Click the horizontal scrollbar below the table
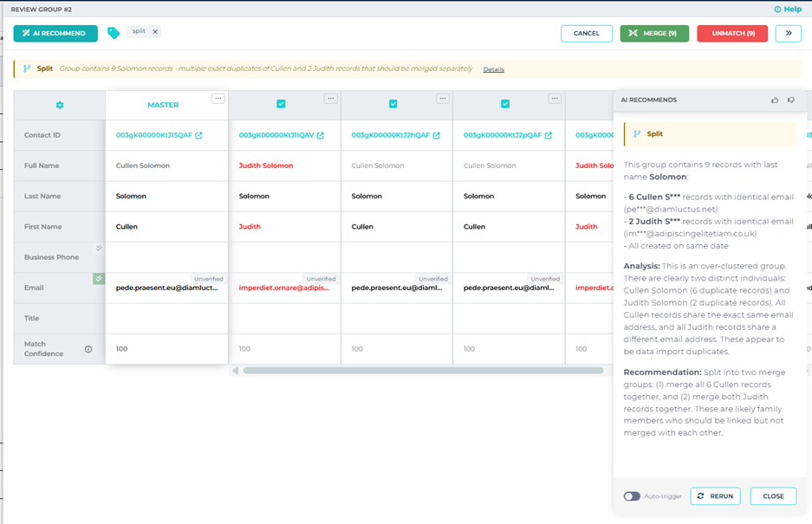The width and height of the screenshot is (812, 524). [425, 371]
